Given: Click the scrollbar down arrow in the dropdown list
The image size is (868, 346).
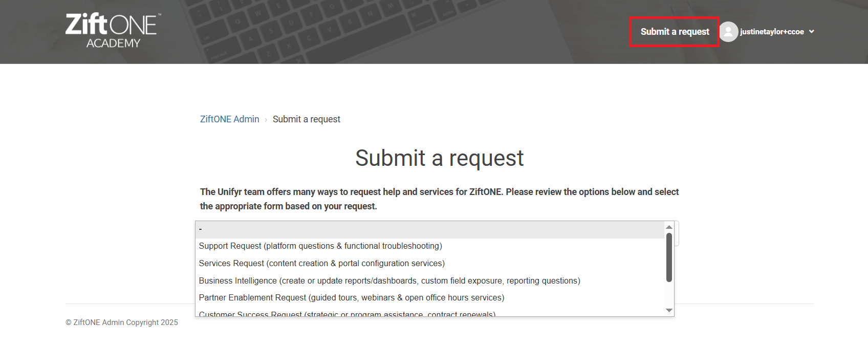Looking at the screenshot, I should (x=669, y=310).
